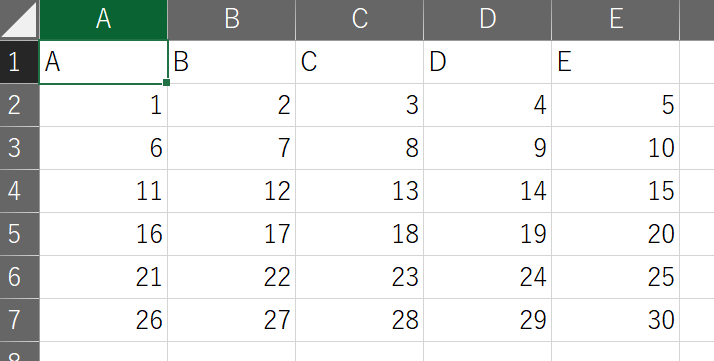The width and height of the screenshot is (714, 361).
Task: Select row 4 header
Action: coord(20,191)
